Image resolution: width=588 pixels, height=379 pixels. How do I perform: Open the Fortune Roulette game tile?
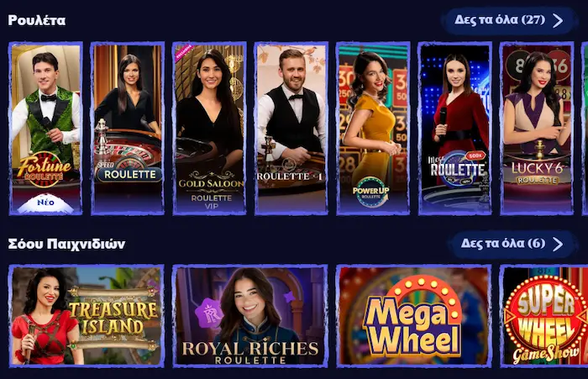click(45, 129)
